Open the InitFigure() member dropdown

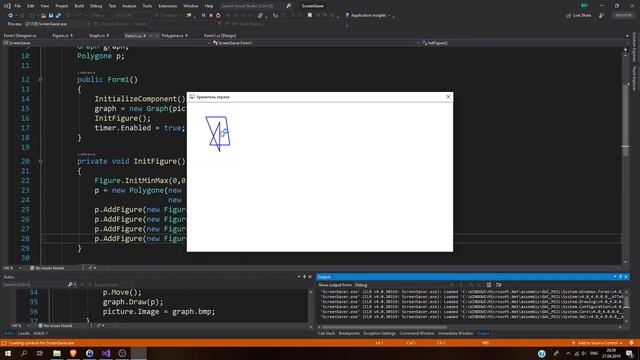(x=524, y=43)
